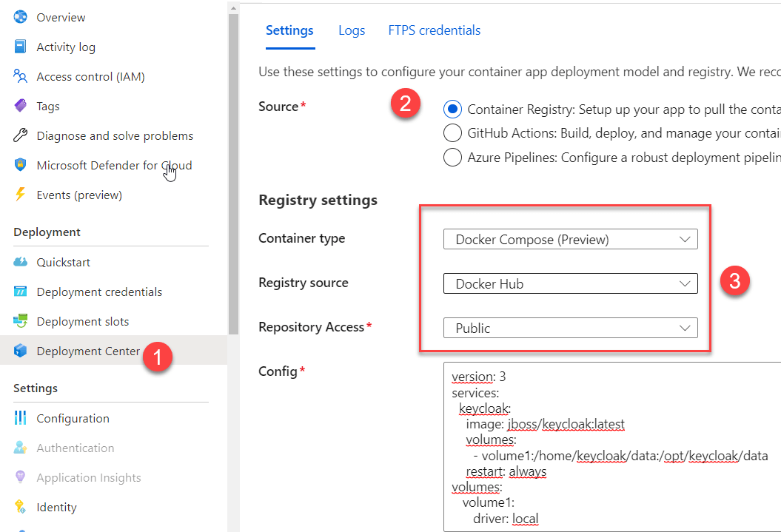Viewport: 781px width, 532px height.
Task: Select the Container Registry source option
Action: 452,109
